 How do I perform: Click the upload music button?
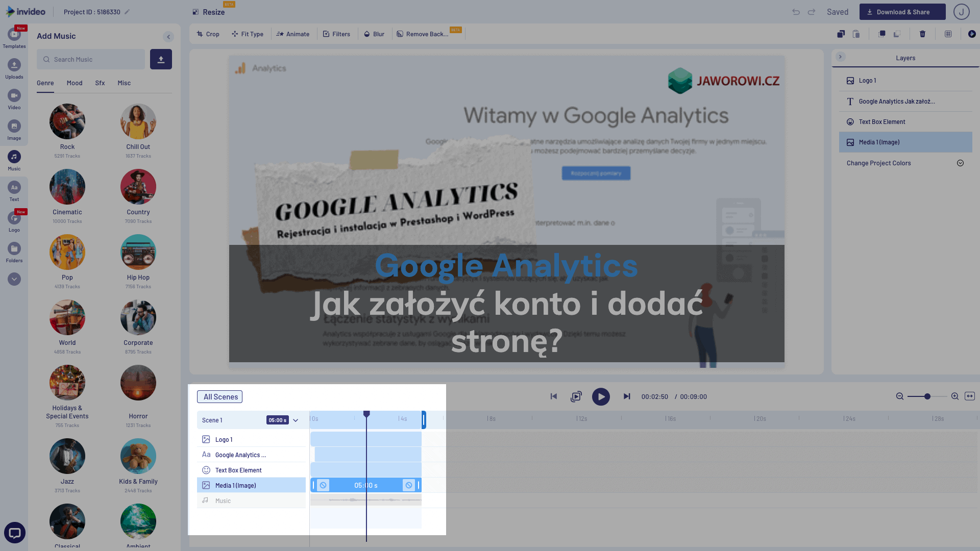click(161, 59)
